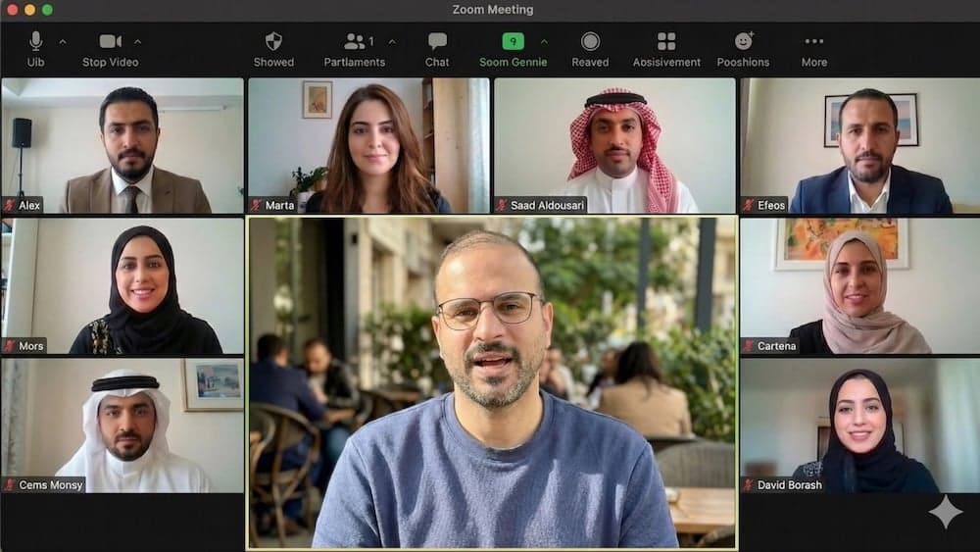Open the Aosisivement grid icon
This screenshot has height=552, width=980.
[x=666, y=41]
